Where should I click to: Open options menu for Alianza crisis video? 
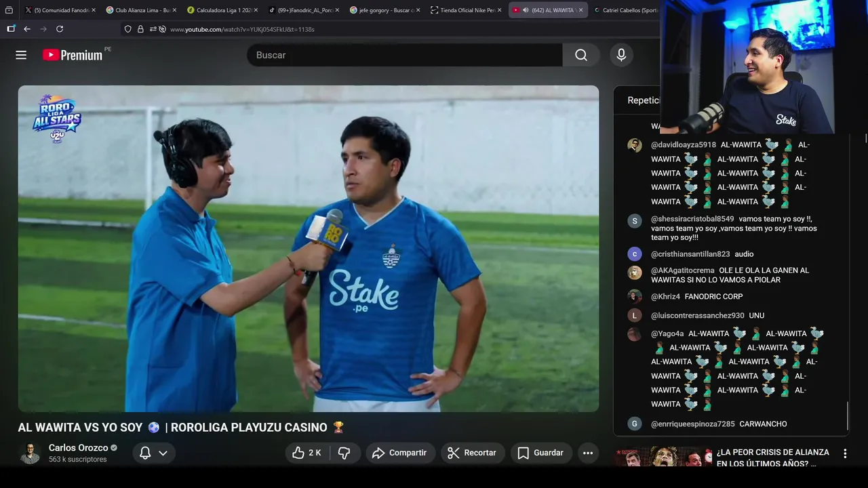pyautogui.click(x=845, y=453)
